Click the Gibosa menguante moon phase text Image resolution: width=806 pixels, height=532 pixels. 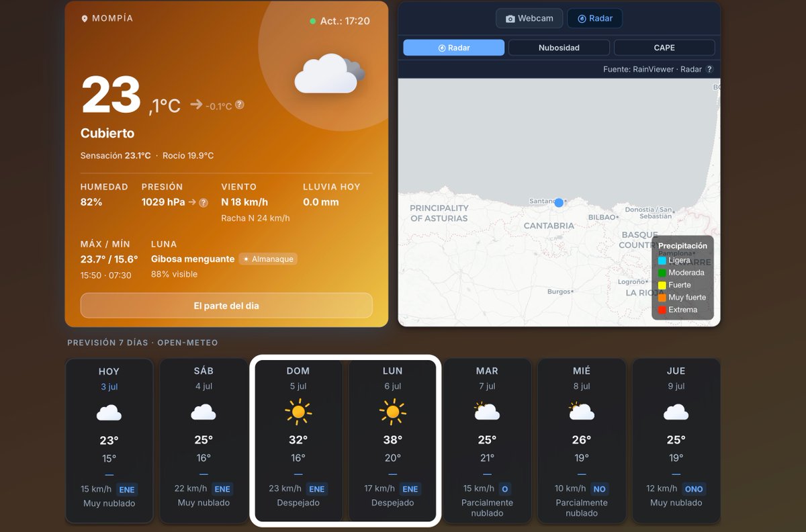coord(193,259)
